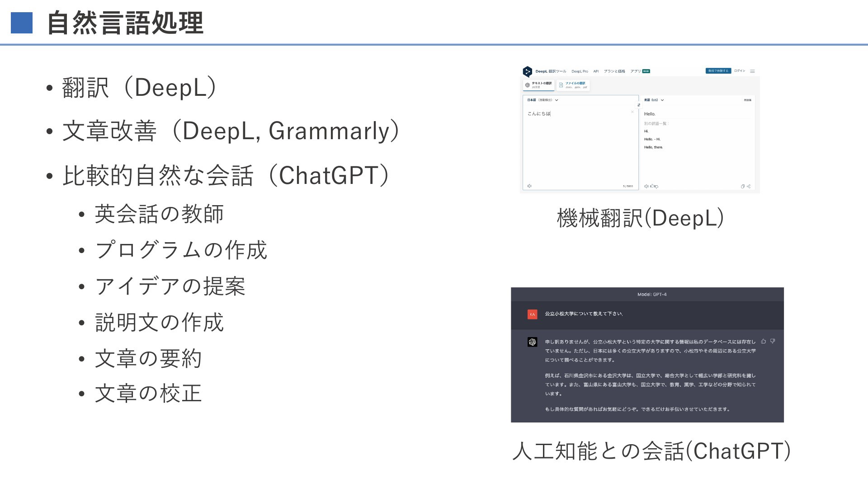Click the KA user avatar in ChatGPT
Viewport: 868px width, 488px height.
pyautogui.click(x=532, y=314)
